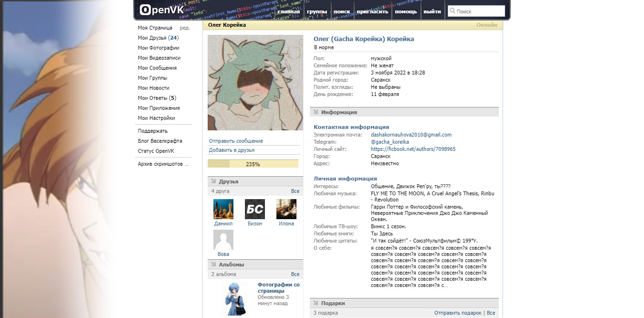The width and height of the screenshot is (644, 318).
Task: Open группы in top navigation
Action: coord(317,11)
